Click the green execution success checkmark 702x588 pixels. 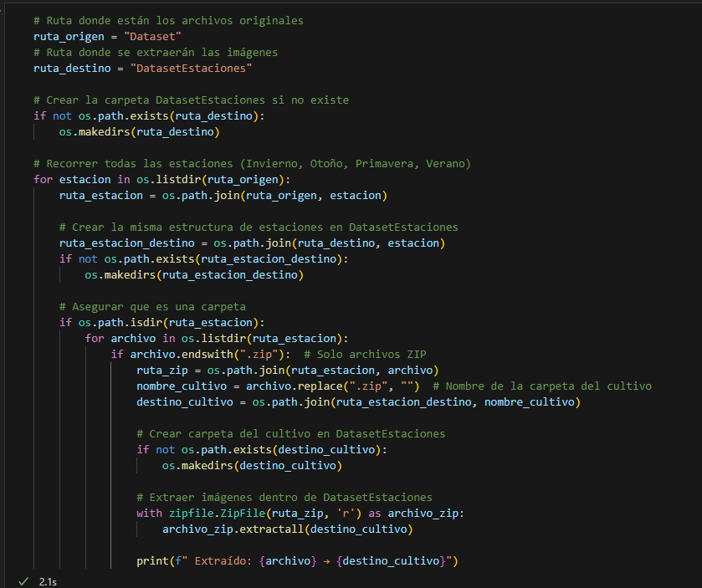point(22,580)
